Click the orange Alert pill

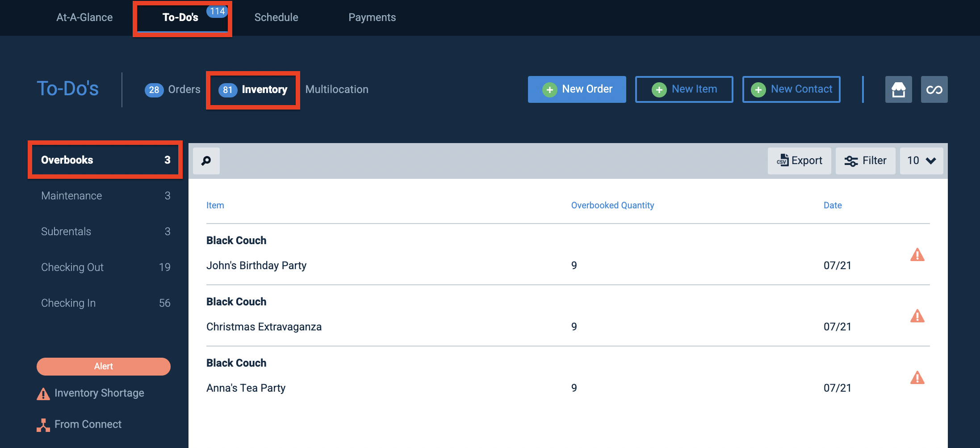pyautogui.click(x=104, y=366)
